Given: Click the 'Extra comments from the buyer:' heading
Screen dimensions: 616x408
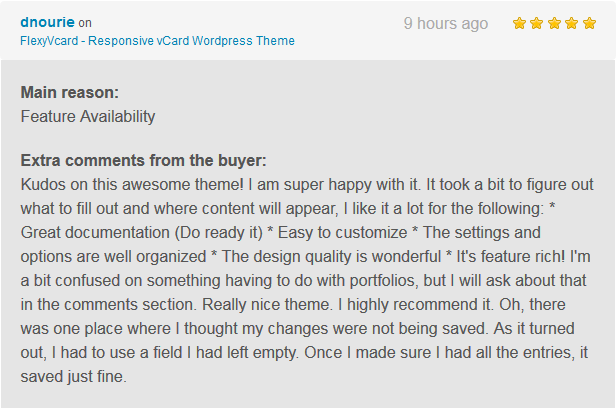Looking at the screenshot, I should 143,161.
